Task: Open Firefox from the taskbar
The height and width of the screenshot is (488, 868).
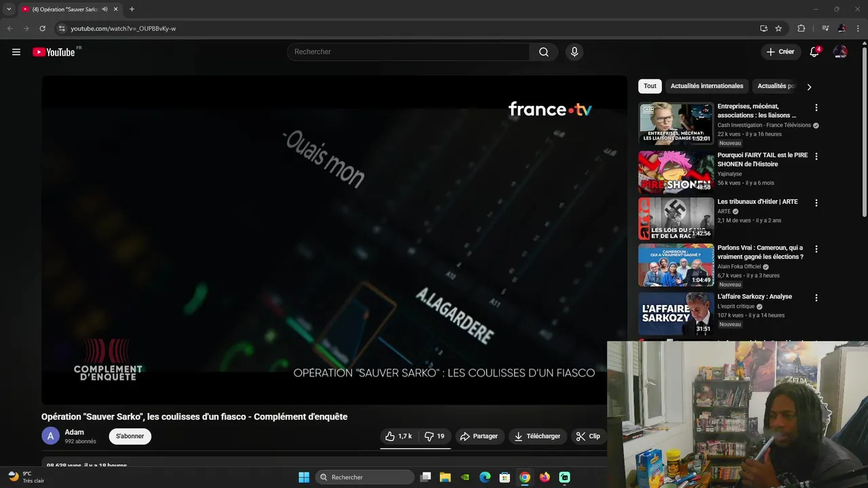Action: pos(545,477)
